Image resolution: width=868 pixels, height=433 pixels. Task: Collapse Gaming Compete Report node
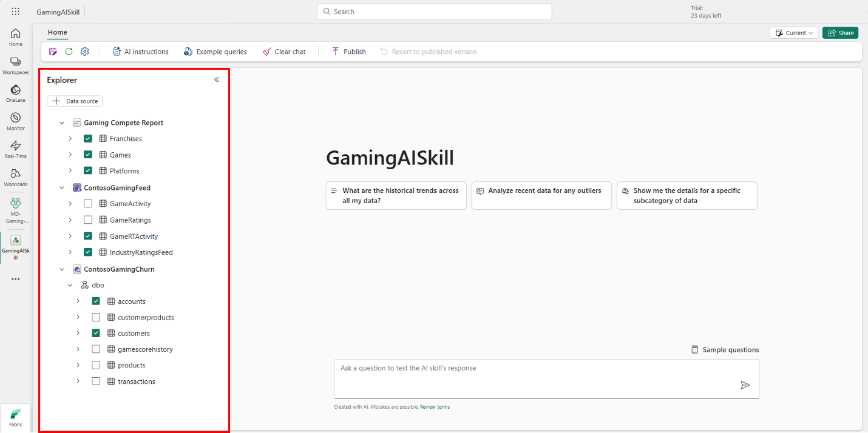click(x=62, y=123)
